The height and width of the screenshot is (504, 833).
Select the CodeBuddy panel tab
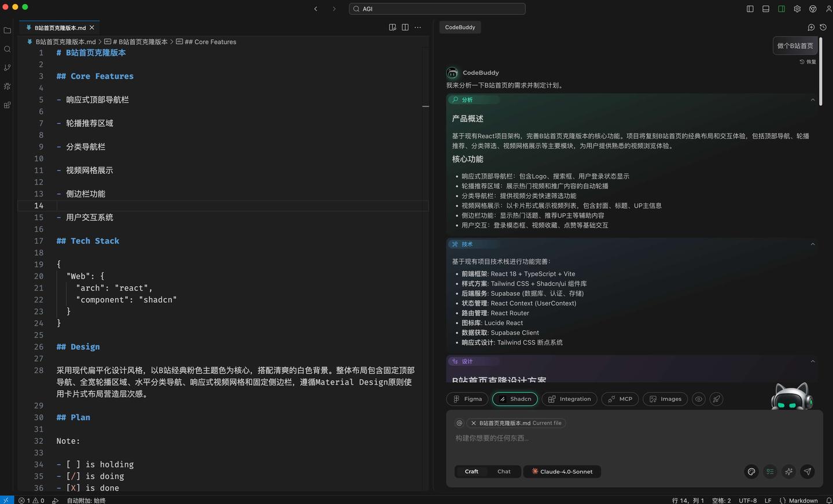click(460, 27)
